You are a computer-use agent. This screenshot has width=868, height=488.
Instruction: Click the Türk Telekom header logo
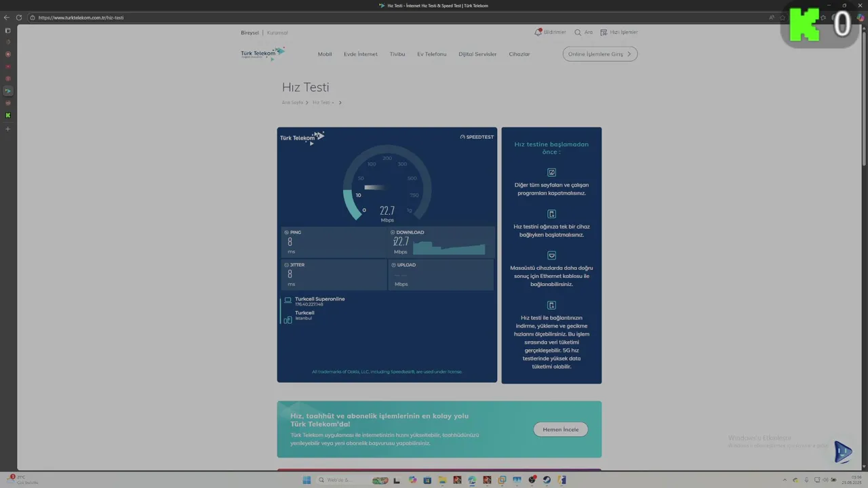(262, 54)
